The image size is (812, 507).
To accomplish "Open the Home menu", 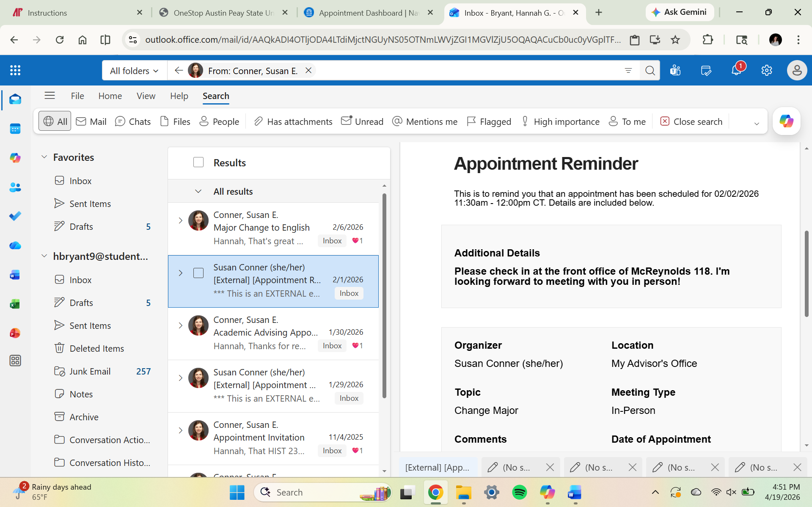I will 110,96.
